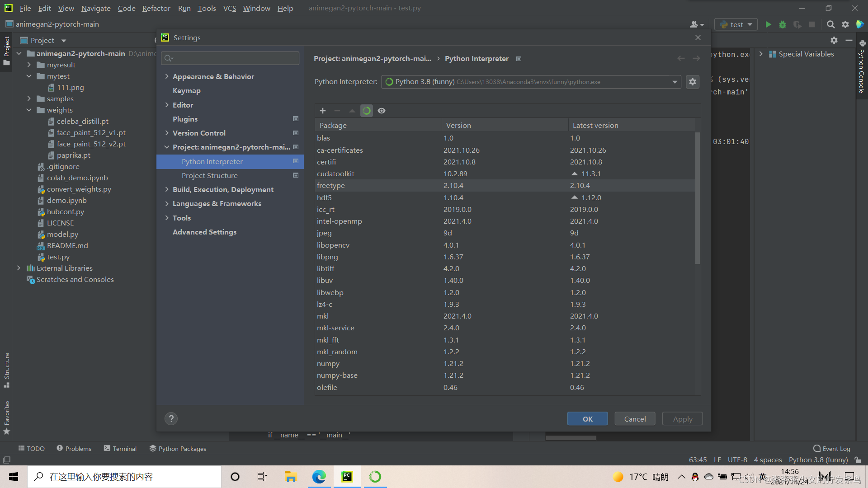Expand Appearance & Behavior section

pos(167,76)
